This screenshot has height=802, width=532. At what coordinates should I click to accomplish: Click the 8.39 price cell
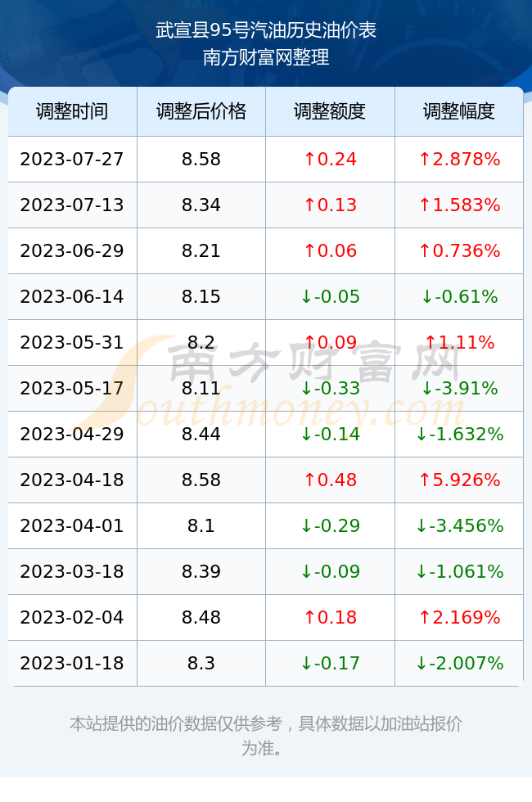click(x=201, y=571)
